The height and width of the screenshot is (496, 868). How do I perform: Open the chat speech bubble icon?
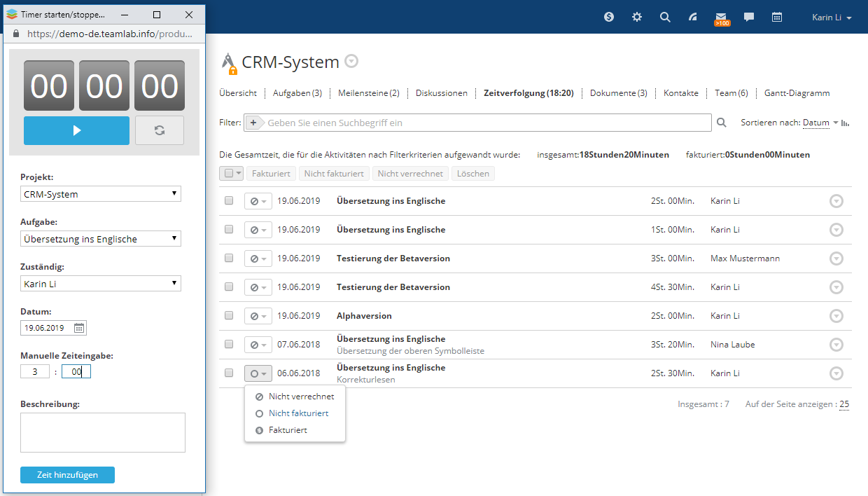click(748, 17)
